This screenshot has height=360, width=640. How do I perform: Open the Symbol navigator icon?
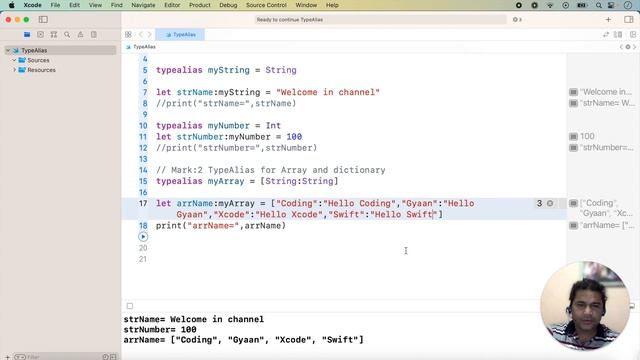pos(54,35)
